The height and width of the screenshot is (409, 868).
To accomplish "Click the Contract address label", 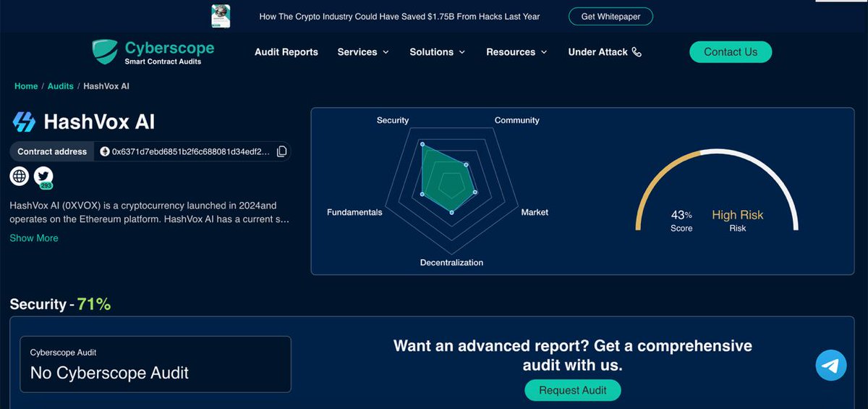I will click(52, 151).
